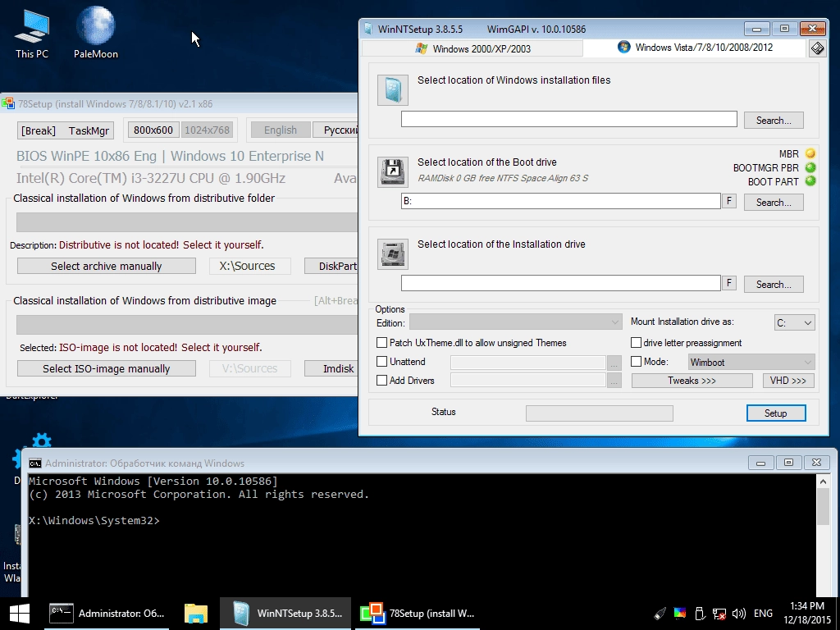Switch to WinNTSetup taskbar item

(x=285, y=614)
